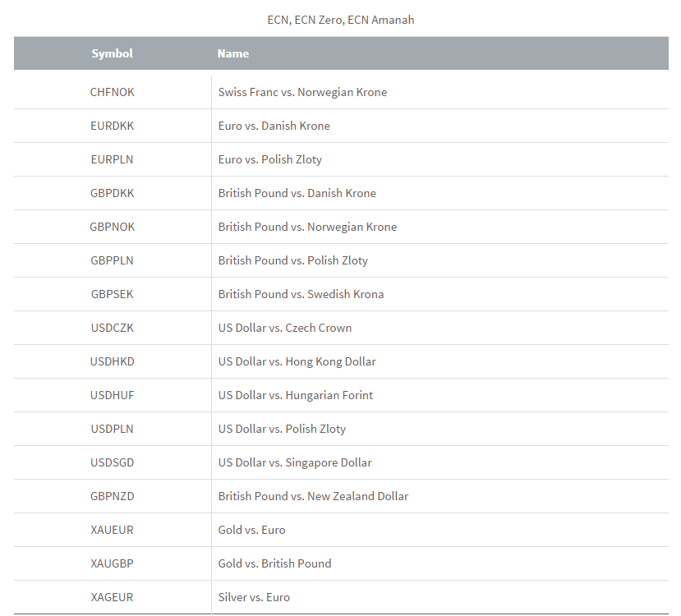Click the Name column header
This screenshot has height=616, width=681.
pyautogui.click(x=233, y=53)
